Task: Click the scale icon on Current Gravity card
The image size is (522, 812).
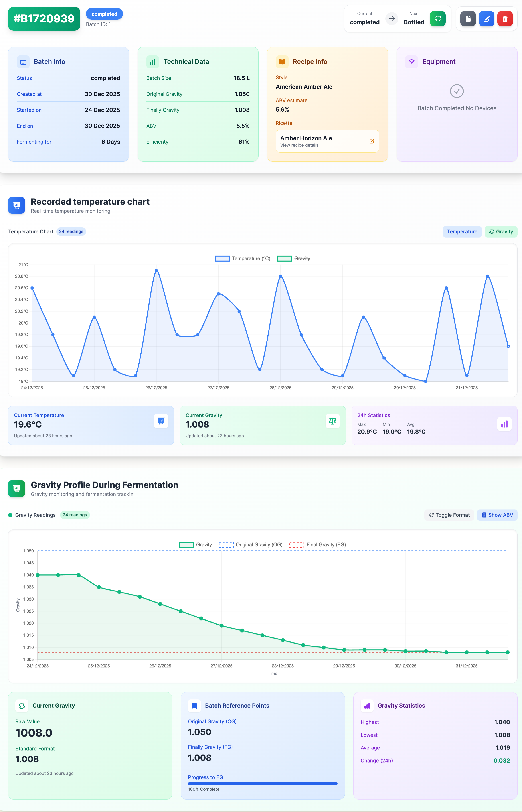Action: coord(332,421)
